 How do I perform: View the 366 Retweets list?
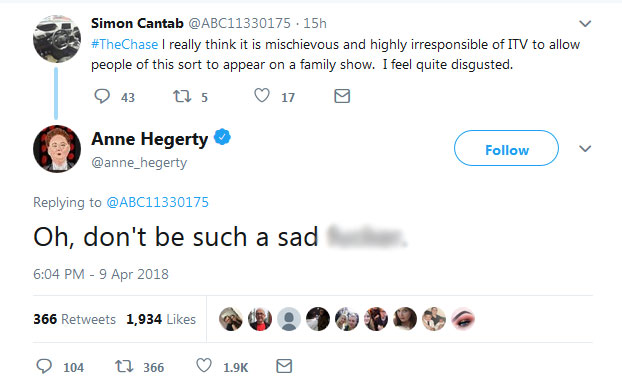[75, 319]
